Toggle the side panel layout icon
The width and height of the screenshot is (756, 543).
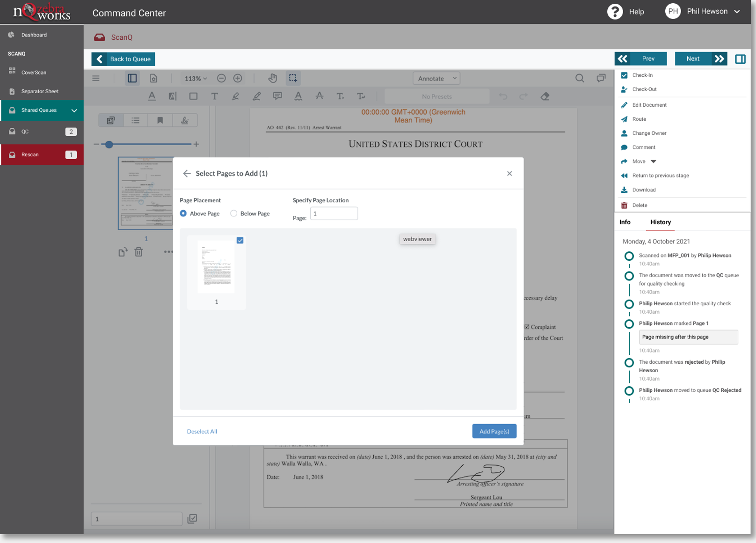coord(740,59)
